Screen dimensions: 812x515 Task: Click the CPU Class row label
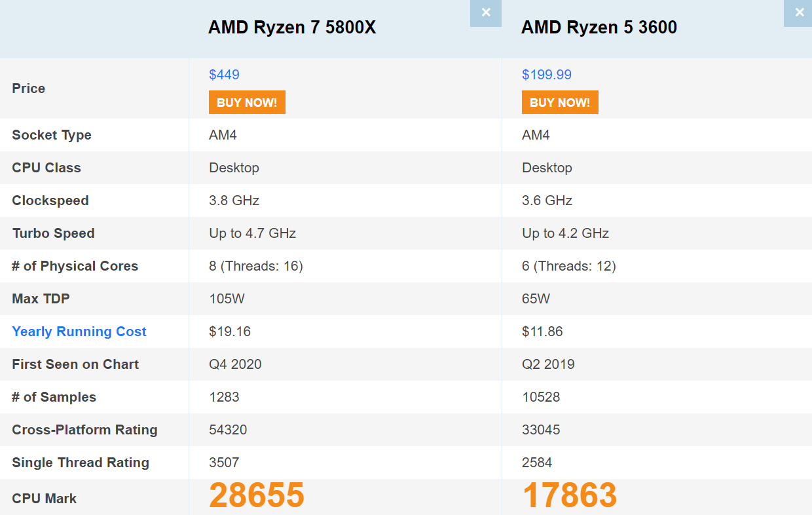pyautogui.click(x=46, y=168)
